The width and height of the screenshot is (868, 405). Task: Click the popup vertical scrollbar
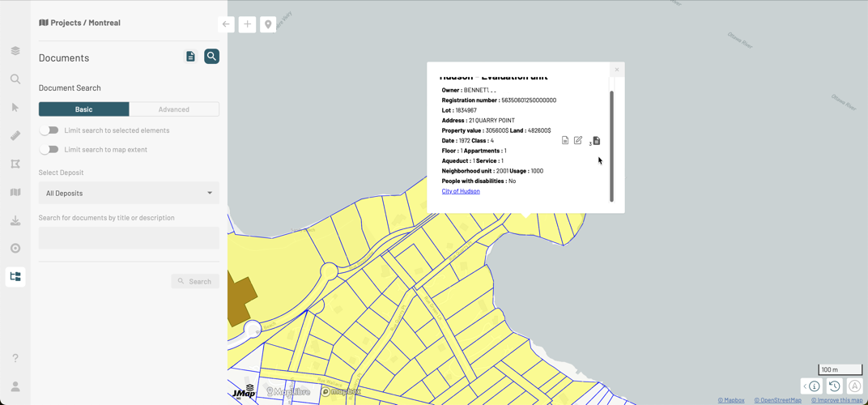click(x=611, y=146)
